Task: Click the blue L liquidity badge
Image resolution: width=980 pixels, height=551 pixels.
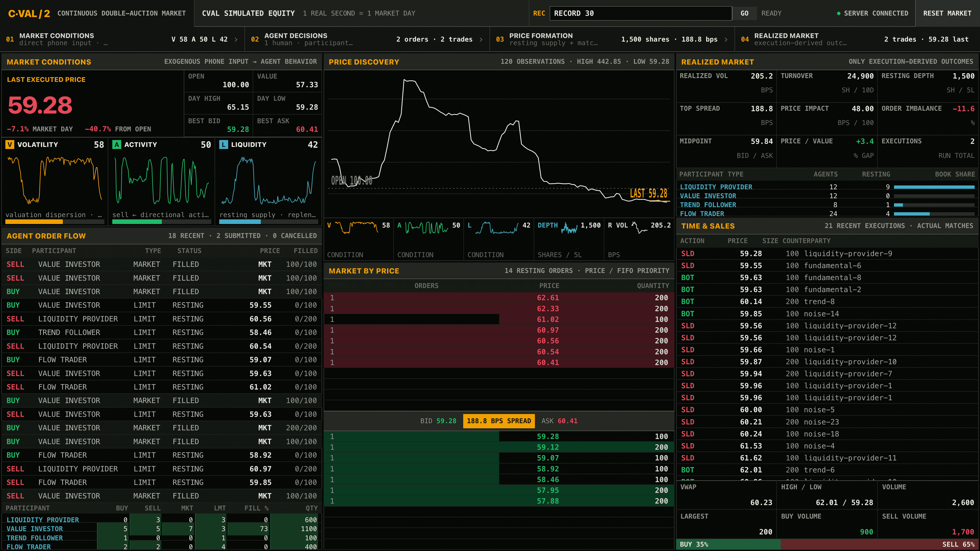Action: pos(224,144)
